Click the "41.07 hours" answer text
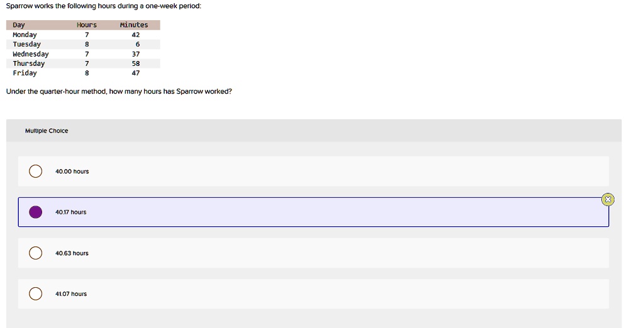This screenshot has width=644, height=328. [71, 294]
